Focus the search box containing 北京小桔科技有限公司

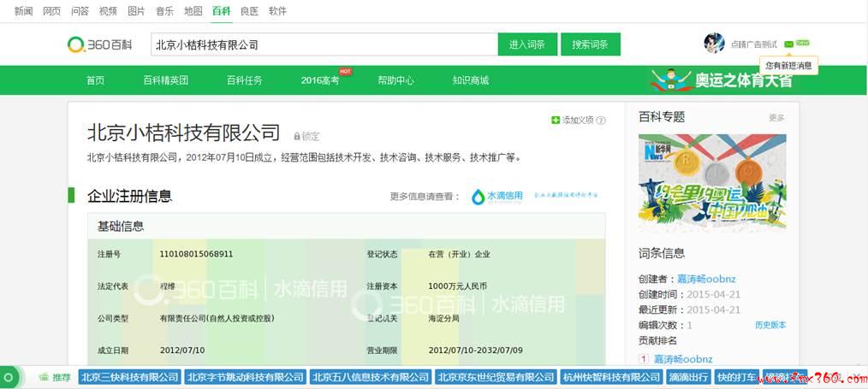(324, 44)
